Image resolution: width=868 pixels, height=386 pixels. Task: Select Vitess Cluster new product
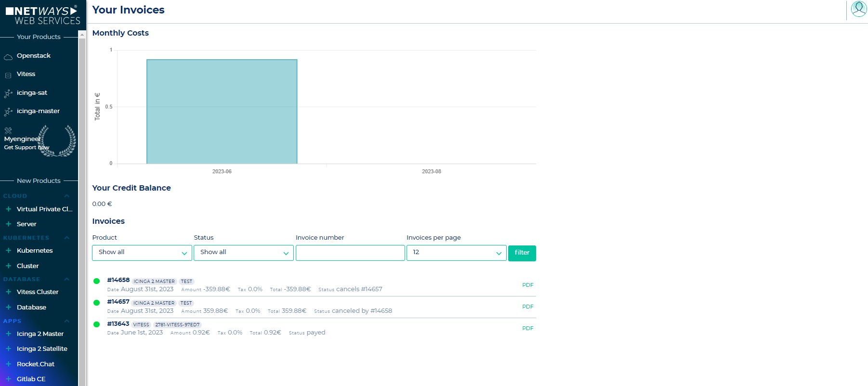coord(38,292)
